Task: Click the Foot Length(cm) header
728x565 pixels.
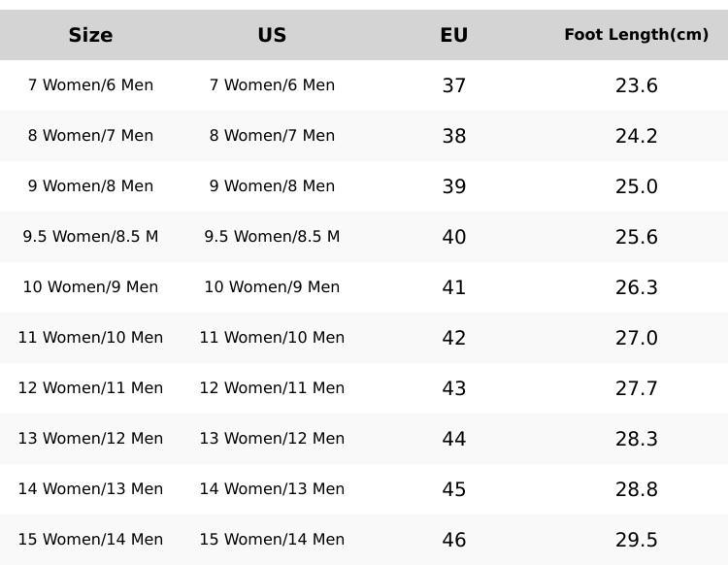Action: point(636,35)
